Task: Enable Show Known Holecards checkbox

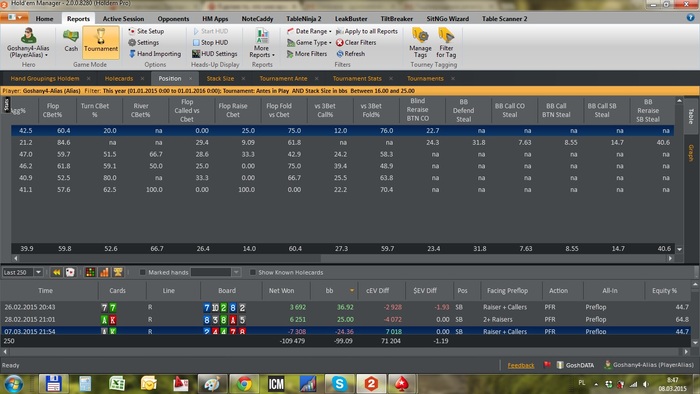Action: coord(253,272)
